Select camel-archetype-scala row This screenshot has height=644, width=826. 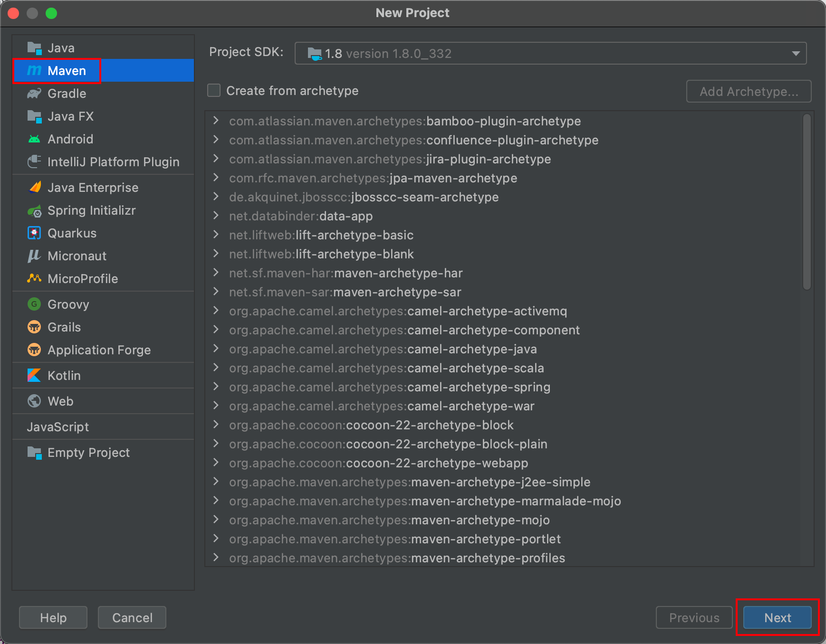point(503,368)
